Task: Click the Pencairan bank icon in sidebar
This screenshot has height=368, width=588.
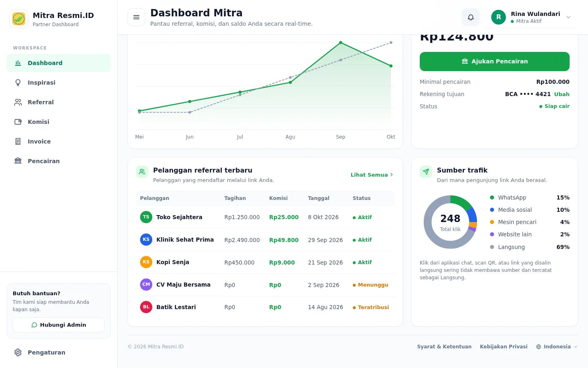Action: [x=18, y=161]
